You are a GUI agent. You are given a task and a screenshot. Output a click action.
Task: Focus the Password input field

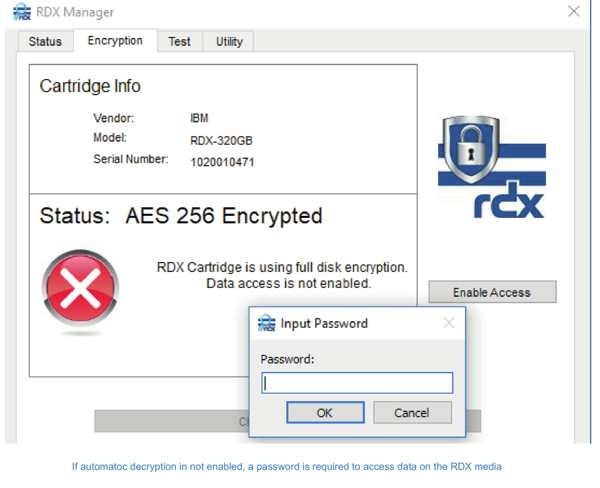point(357,383)
